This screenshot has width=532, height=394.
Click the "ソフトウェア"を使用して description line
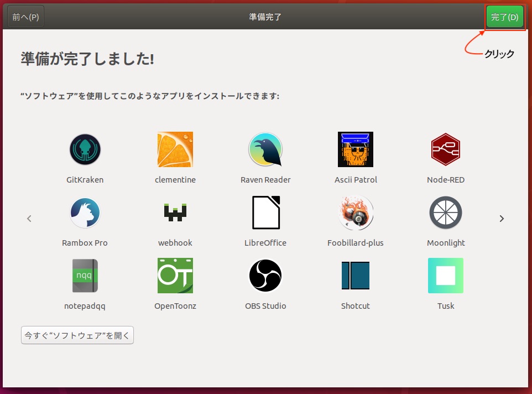(x=150, y=96)
